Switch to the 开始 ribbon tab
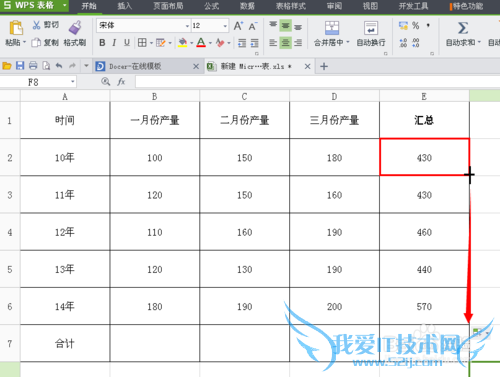The width and height of the screenshot is (500, 377). click(89, 6)
